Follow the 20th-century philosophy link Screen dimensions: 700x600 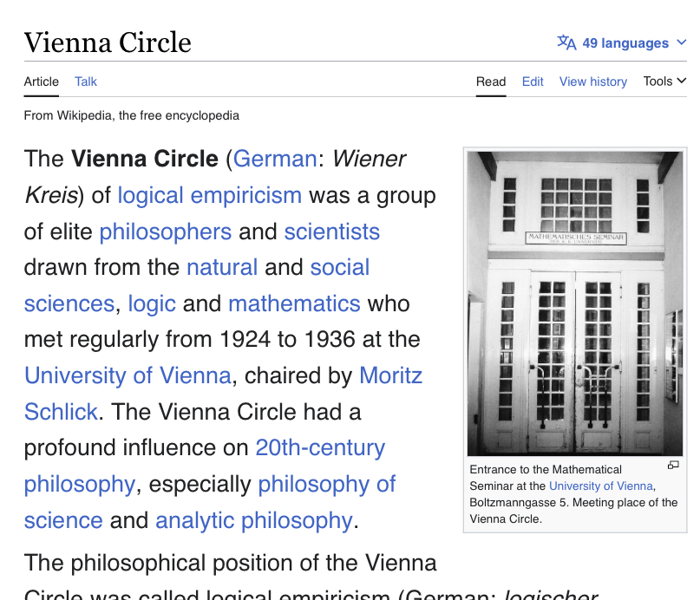click(319, 447)
